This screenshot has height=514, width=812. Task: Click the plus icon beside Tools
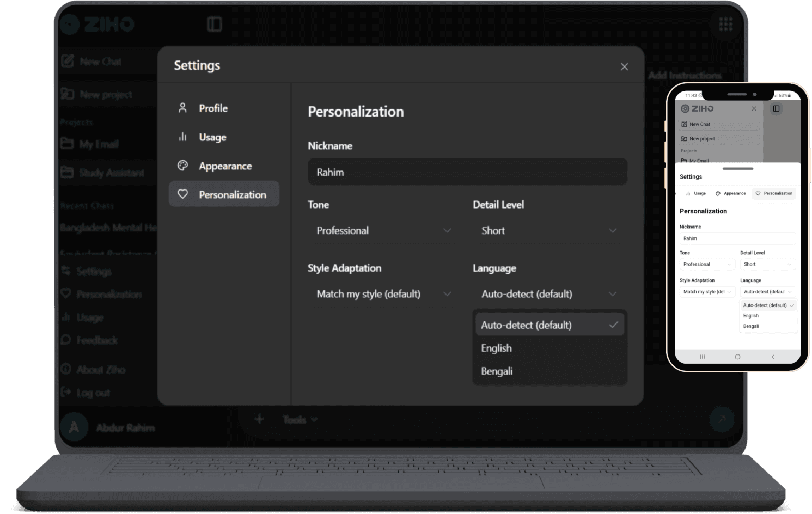tap(260, 419)
